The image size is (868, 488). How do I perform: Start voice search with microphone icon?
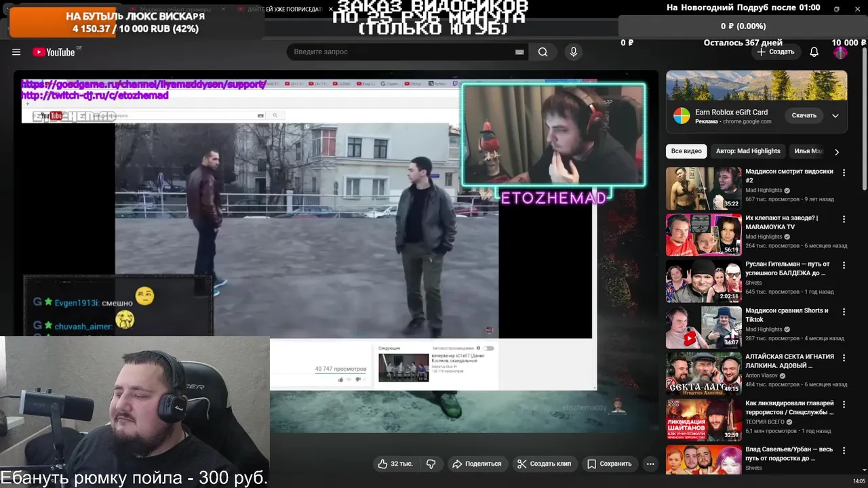point(574,52)
